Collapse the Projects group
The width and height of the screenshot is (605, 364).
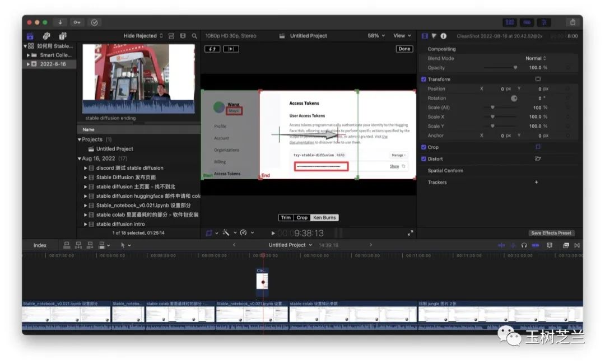pos(80,139)
